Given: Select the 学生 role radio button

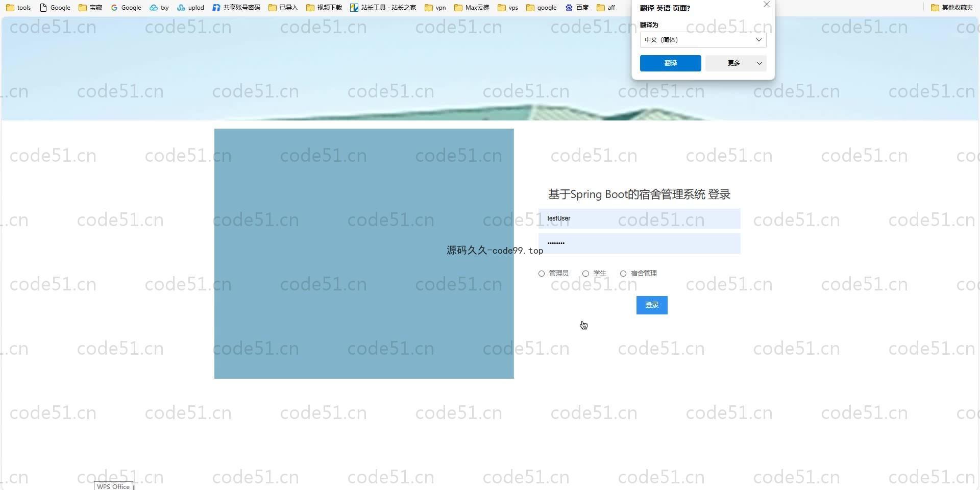Looking at the screenshot, I should tap(585, 274).
